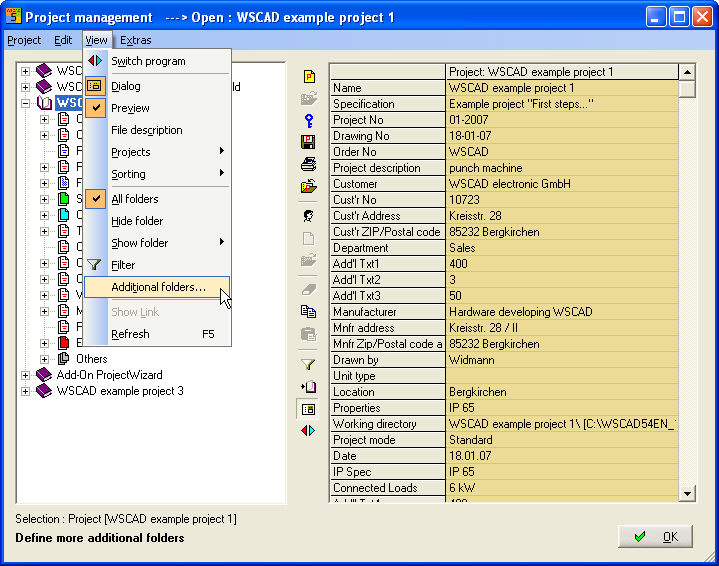719x566 pixels.
Task: Close the open View menu
Action: [96, 40]
